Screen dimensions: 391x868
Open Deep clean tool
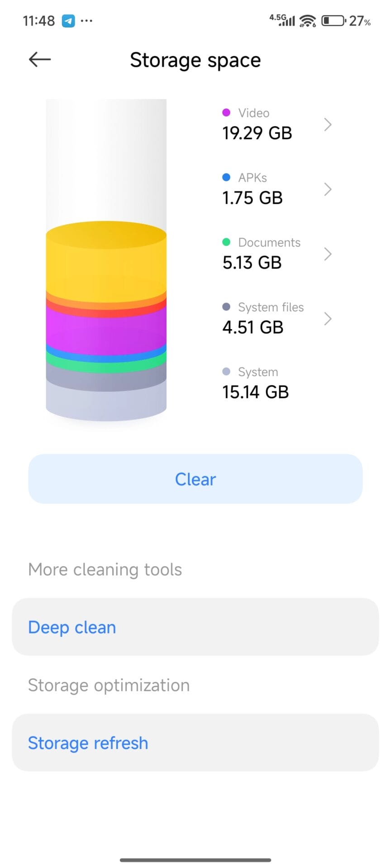tap(195, 627)
